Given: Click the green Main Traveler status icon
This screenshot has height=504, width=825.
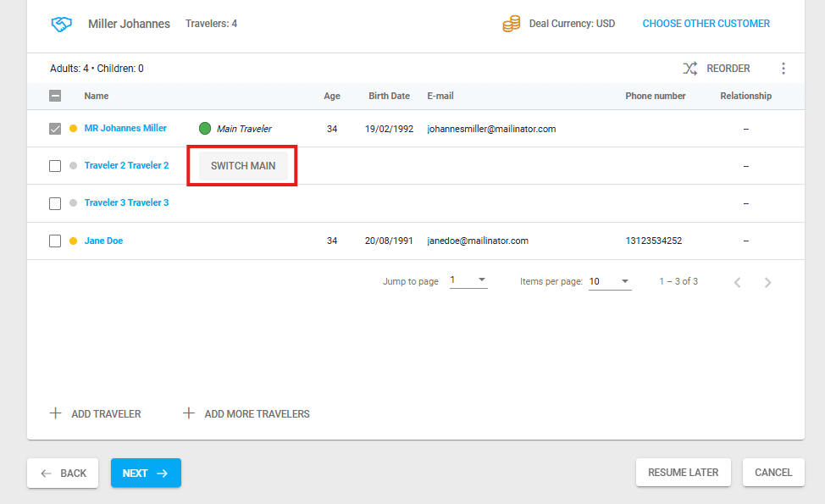Looking at the screenshot, I should [x=204, y=129].
